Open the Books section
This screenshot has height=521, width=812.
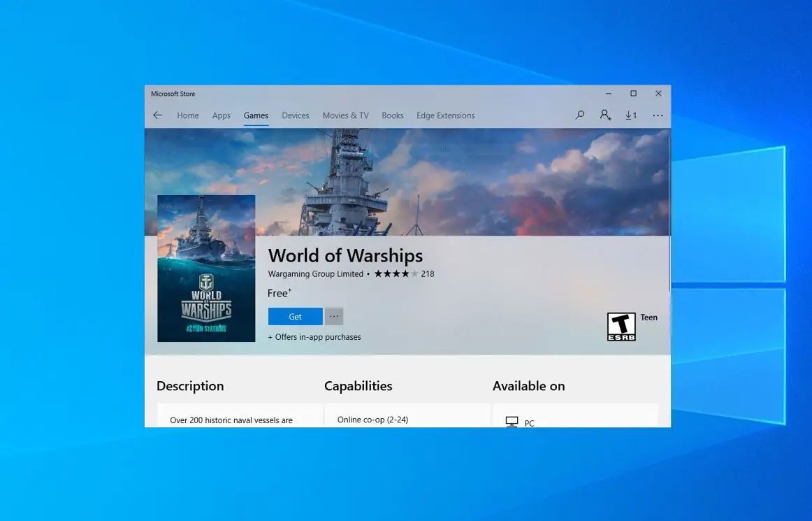(x=392, y=115)
